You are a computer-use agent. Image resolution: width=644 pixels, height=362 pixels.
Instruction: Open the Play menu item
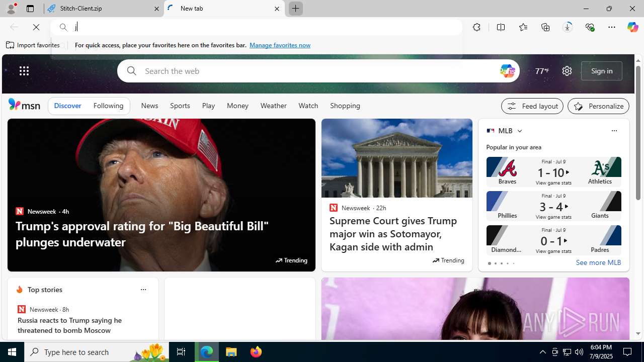[208, 106]
